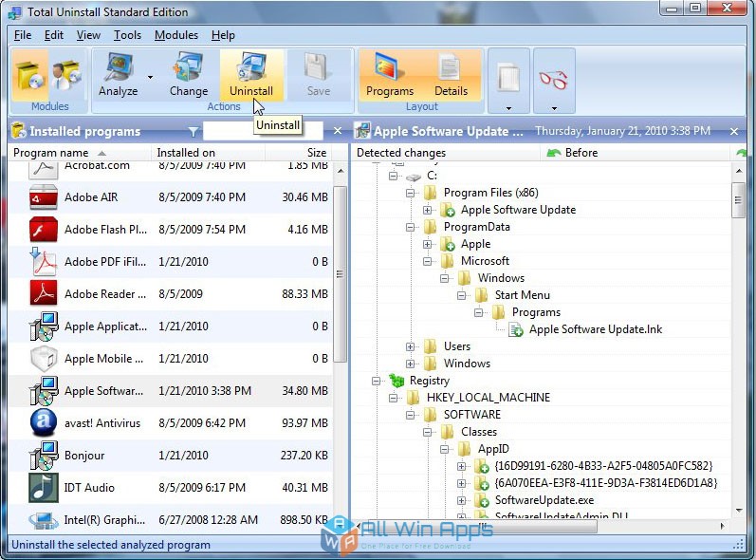Select Apple Mobile Device icon

44,359
